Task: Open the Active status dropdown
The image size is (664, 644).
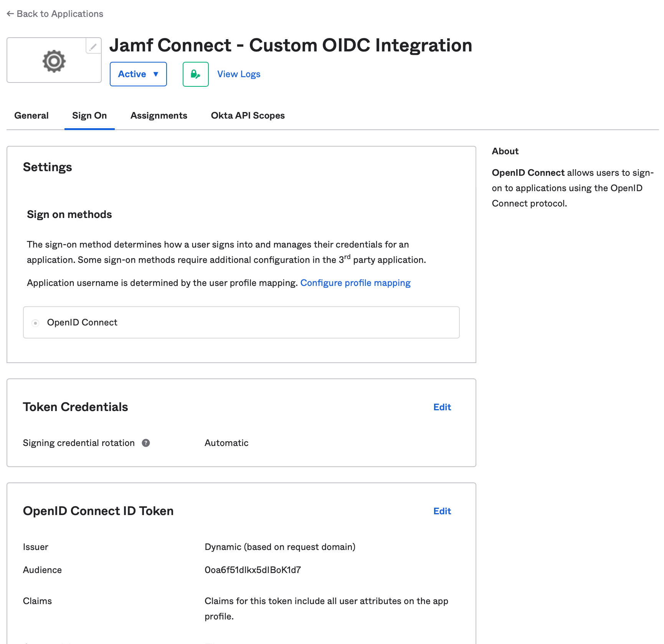Action: pos(138,74)
